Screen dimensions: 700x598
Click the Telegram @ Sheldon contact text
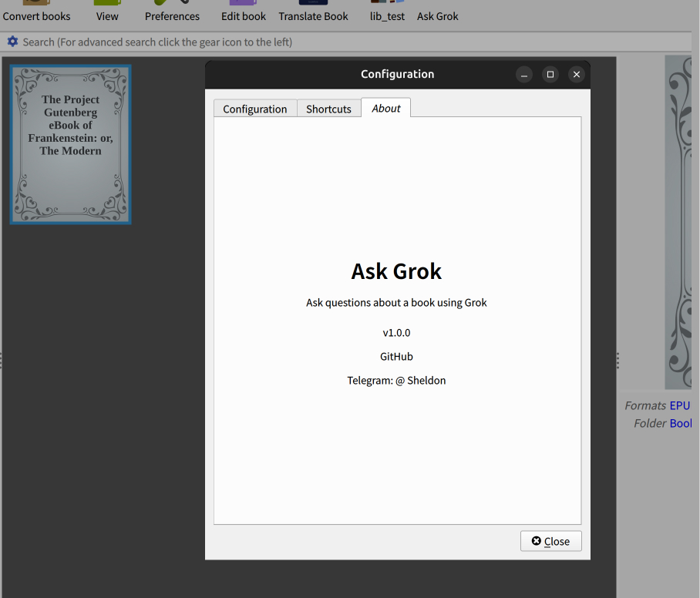[x=396, y=380]
